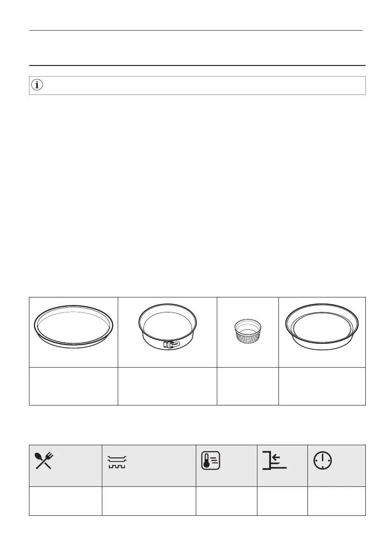
Task: Click the caption cell under the ramekin
Action: (x=248, y=386)
